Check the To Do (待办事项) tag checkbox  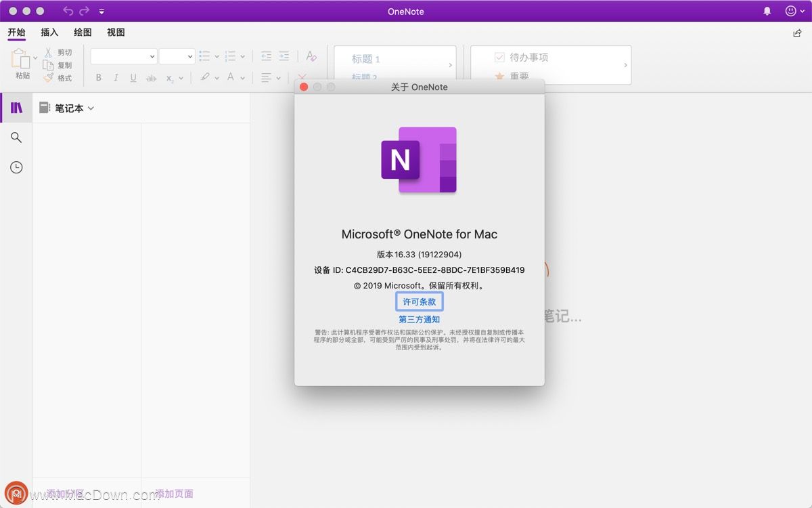(x=500, y=58)
